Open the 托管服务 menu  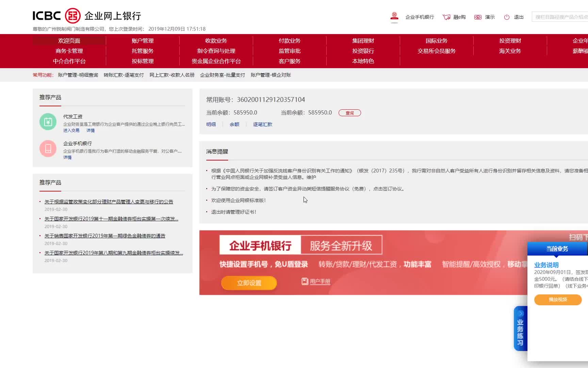coord(143,51)
